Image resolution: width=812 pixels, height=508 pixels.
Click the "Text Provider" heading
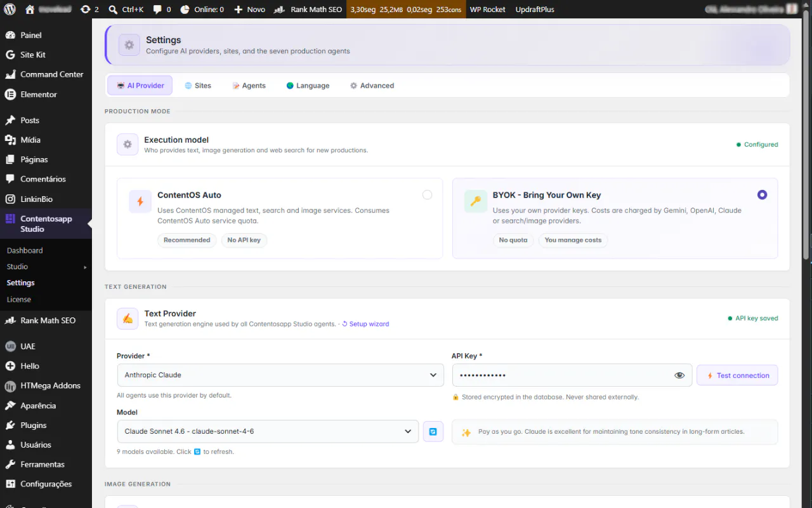[x=170, y=314]
